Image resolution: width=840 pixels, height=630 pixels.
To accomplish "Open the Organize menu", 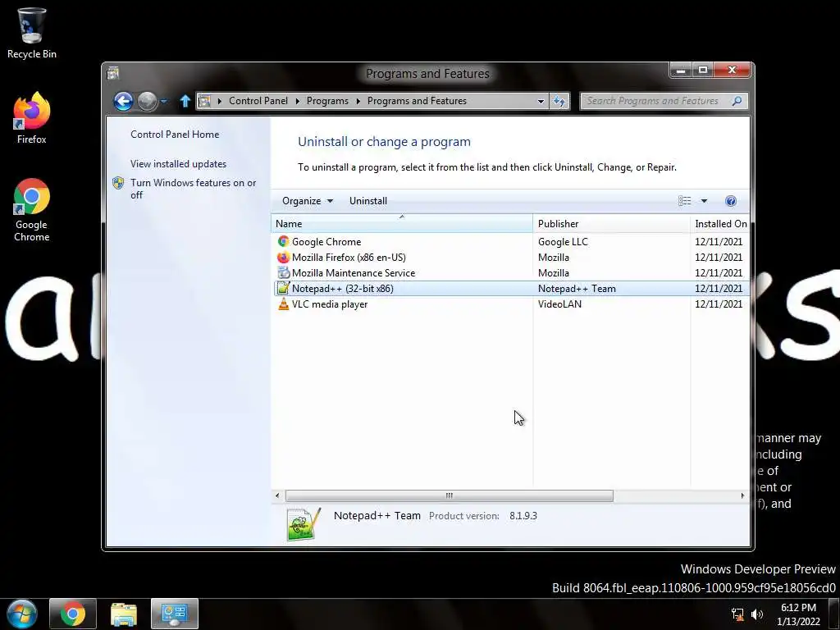I will pyautogui.click(x=308, y=201).
